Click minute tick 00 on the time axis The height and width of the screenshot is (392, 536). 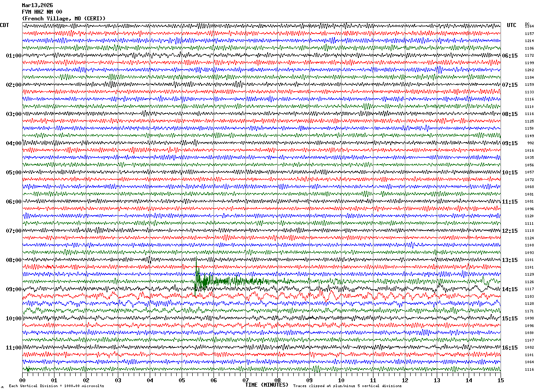pyautogui.click(x=22, y=380)
